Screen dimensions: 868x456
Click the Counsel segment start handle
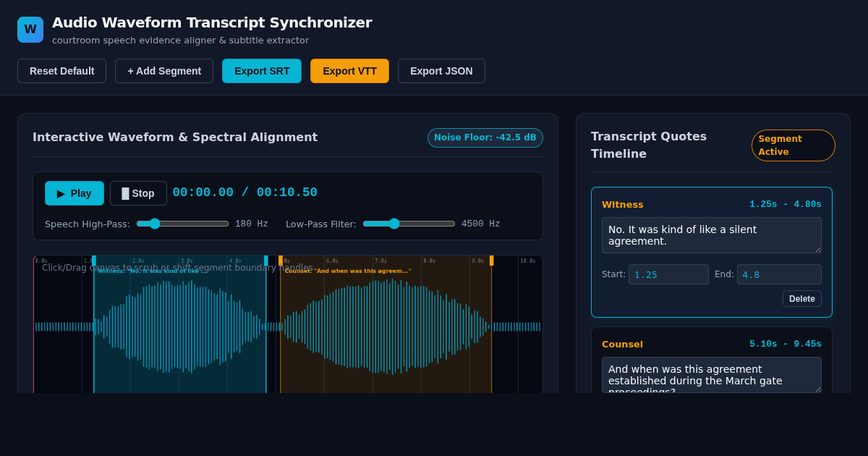(x=281, y=261)
